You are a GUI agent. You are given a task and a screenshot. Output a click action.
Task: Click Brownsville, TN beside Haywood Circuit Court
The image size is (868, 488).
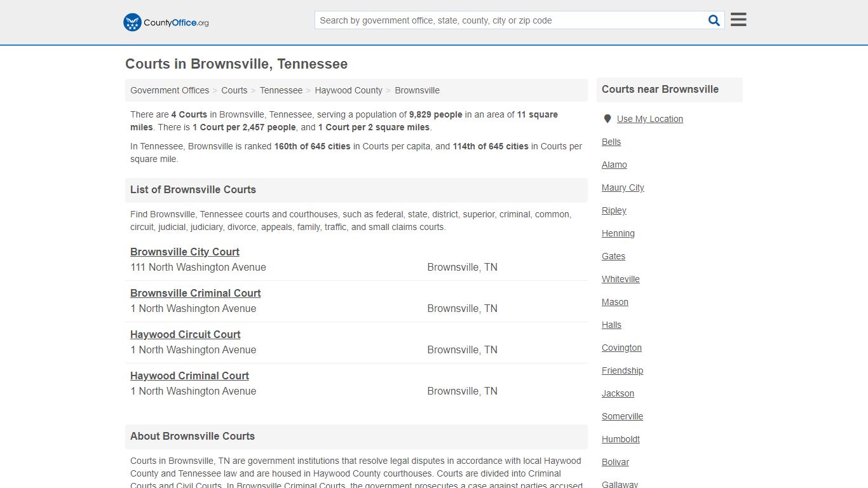(462, 350)
